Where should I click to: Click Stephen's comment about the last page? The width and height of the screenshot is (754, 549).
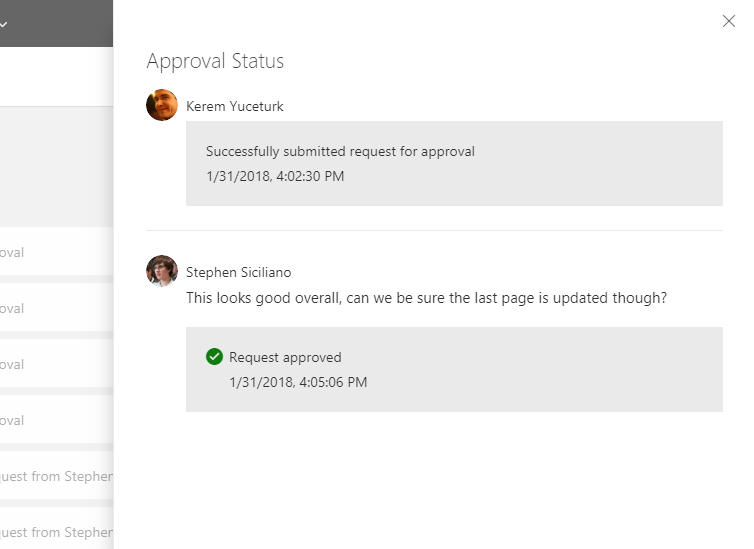(x=426, y=298)
